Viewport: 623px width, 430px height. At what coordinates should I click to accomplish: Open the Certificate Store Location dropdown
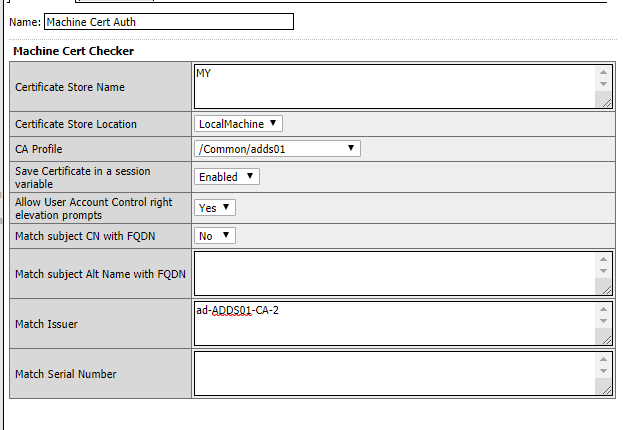239,124
